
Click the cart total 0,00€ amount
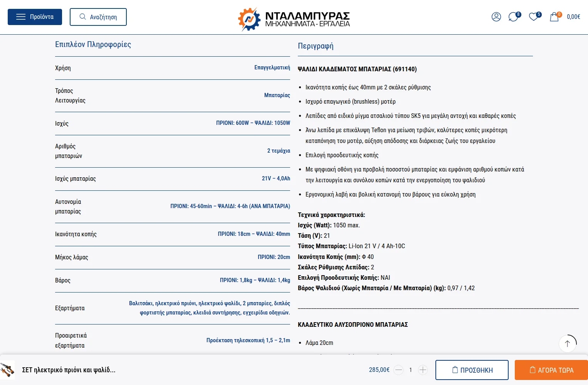(x=573, y=17)
